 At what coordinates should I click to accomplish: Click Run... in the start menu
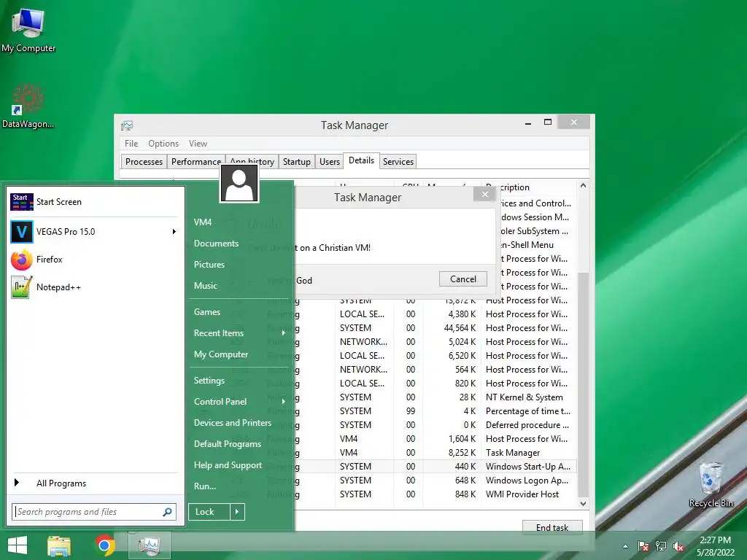(205, 486)
